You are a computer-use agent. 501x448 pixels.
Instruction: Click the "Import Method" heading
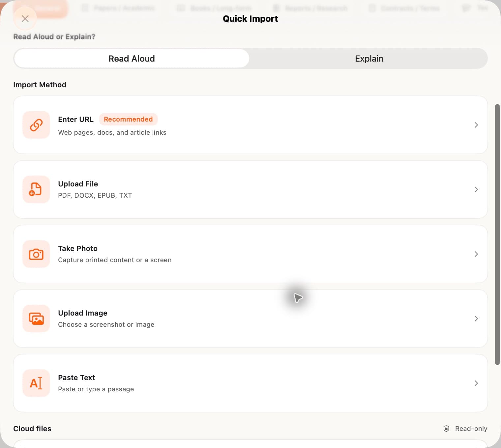point(40,85)
